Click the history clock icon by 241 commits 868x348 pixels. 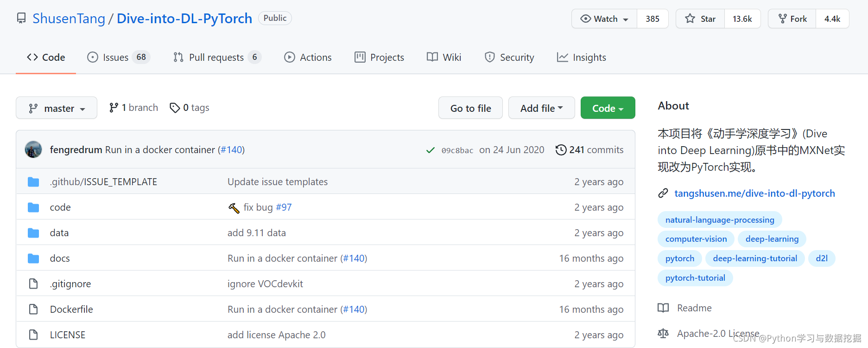pos(561,150)
